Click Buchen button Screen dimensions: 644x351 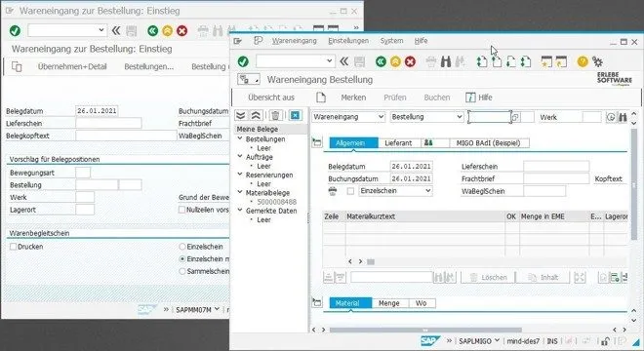click(x=436, y=97)
